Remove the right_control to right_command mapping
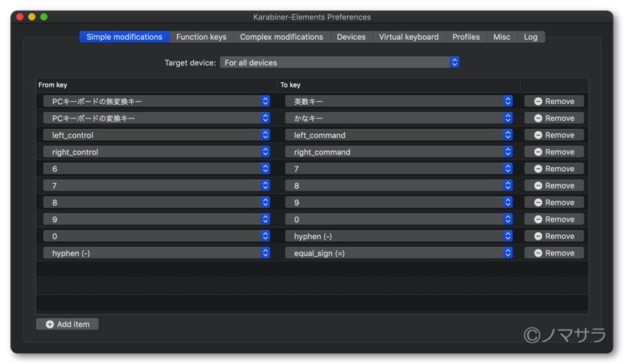Image resolution: width=624 pixels, height=364 pixels. click(554, 152)
